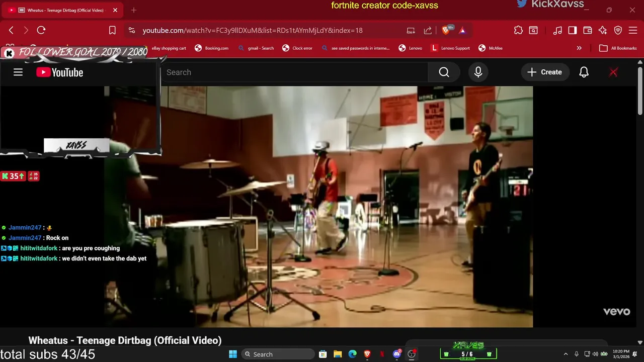Go to YouTube home via logo
This screenshot has height=362, width=644.
59,72
